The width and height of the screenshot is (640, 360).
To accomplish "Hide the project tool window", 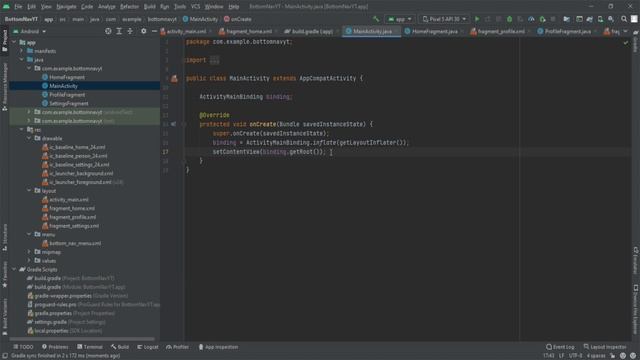I will (154, 31).
